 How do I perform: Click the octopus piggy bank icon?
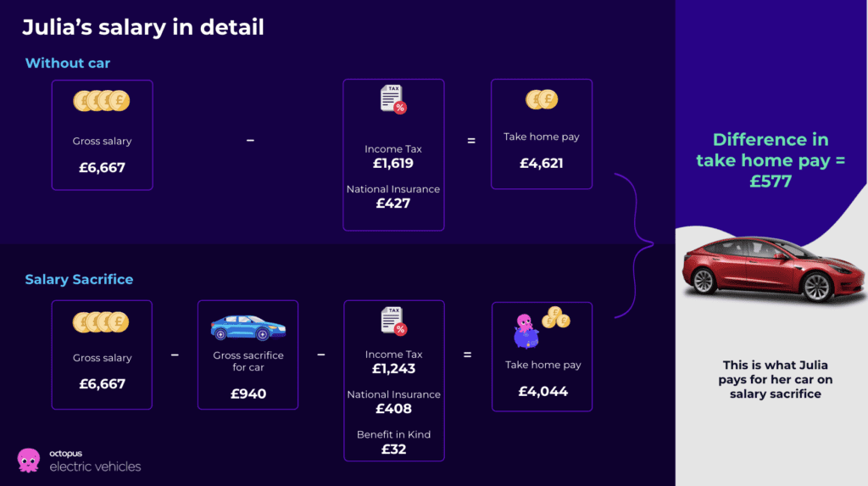click(x=526, y=332)
